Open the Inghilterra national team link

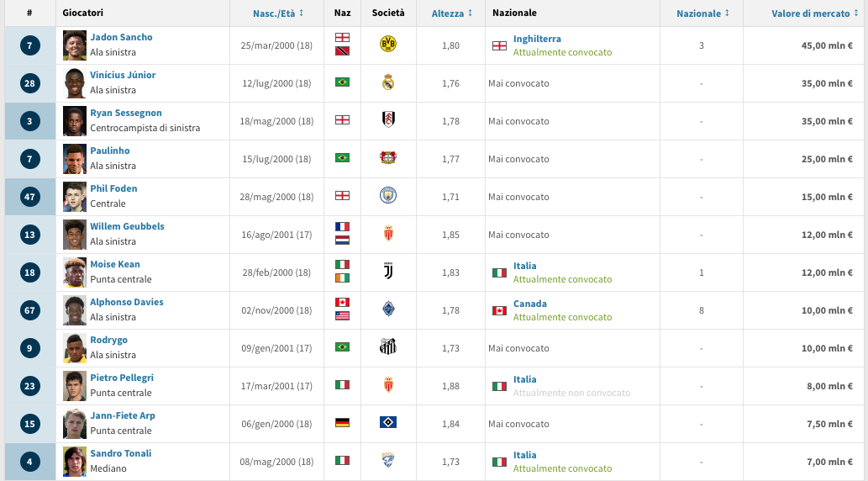(x=537, y=39)
